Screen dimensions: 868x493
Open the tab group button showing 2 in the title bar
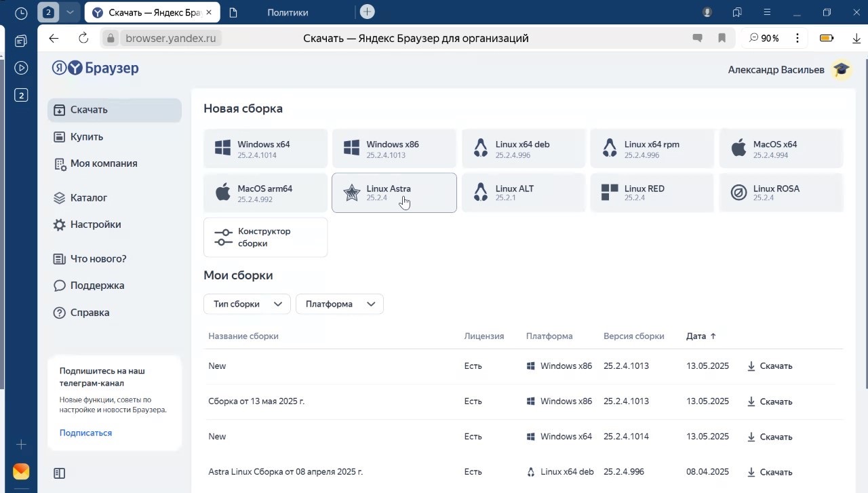[48, 12]
